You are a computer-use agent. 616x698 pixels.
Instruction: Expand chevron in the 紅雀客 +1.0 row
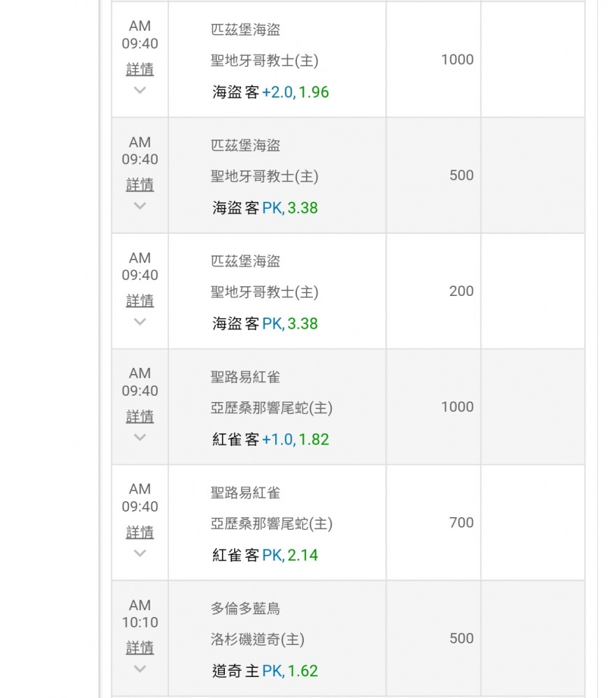pyautogui.click(x=140, y=438)
